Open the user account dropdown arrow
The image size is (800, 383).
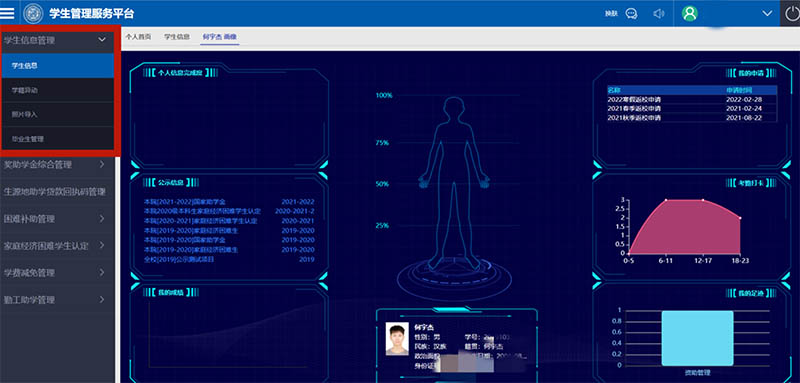767,13
